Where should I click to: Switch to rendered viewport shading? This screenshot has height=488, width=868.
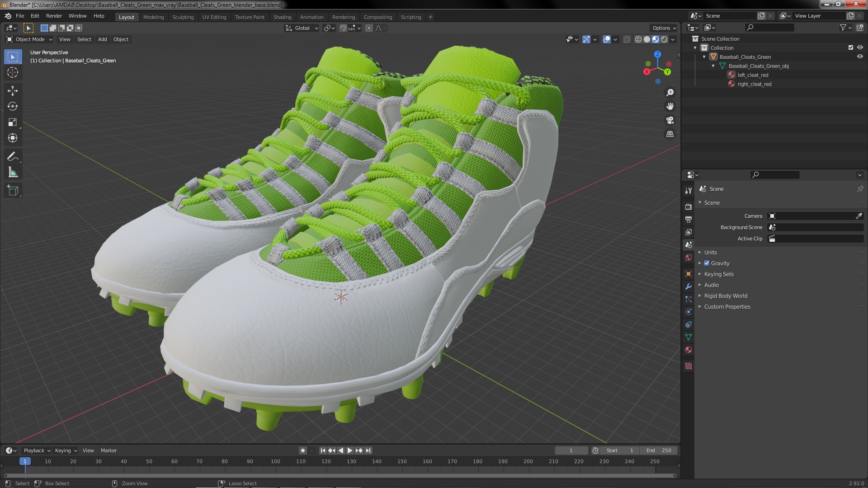(x=664, y=39)
